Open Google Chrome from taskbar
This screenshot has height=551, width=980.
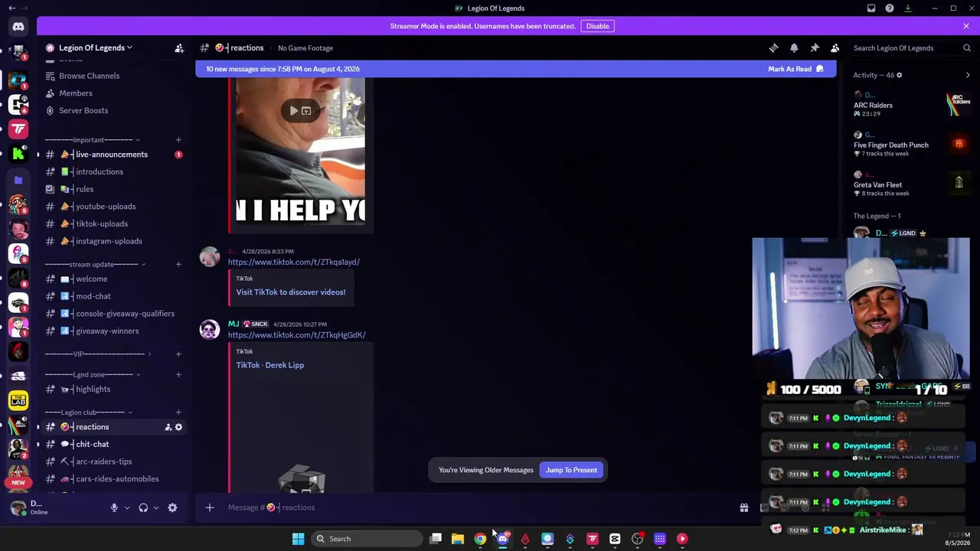[x=480, y=539]
